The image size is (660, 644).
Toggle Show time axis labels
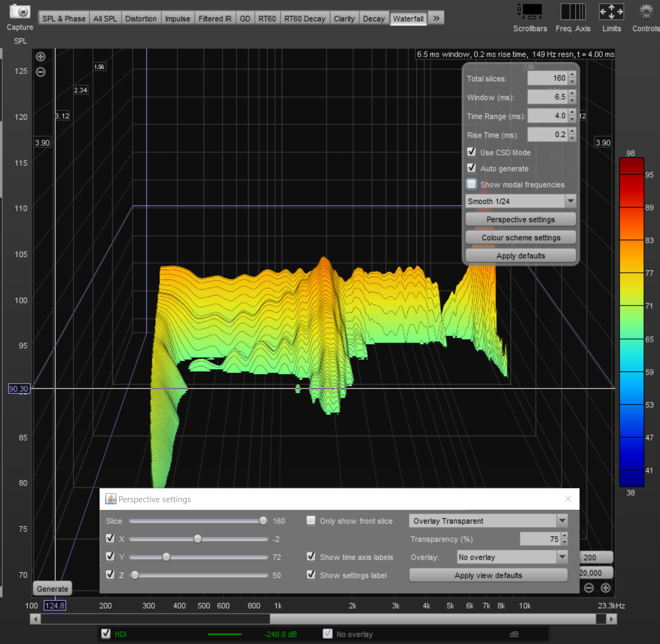tap(311, 556)
